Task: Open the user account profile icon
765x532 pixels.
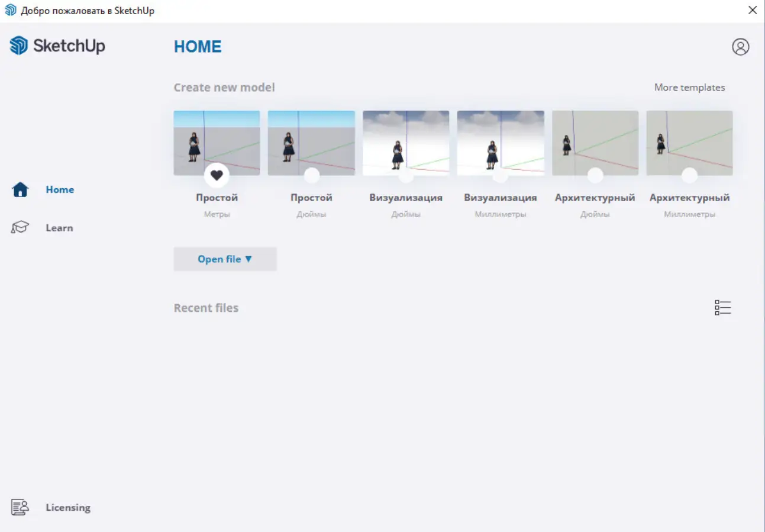Action: (x=740, y=47)
